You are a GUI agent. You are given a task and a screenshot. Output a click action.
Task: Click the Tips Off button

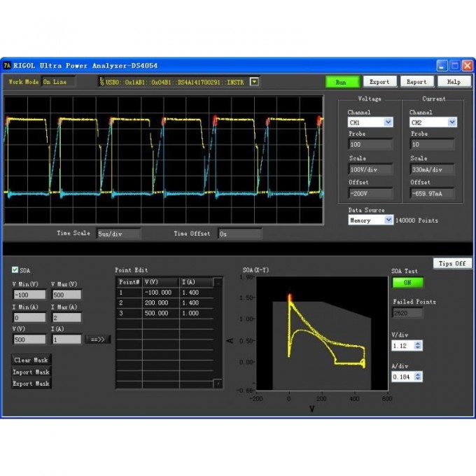[x=452, y=263]
